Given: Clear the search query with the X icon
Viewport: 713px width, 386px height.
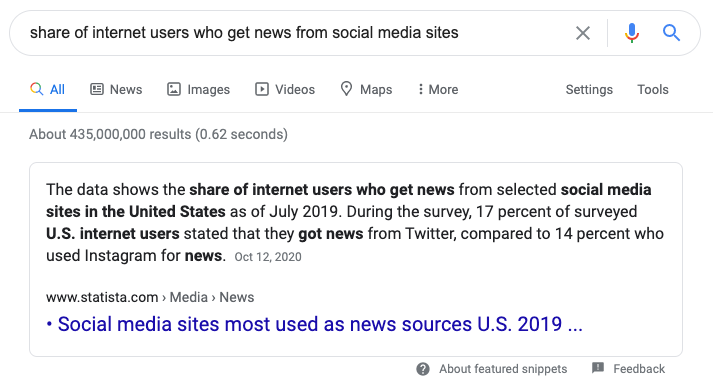Looking at the screenshot, I should pyautogui.click(x=582, y=33).
